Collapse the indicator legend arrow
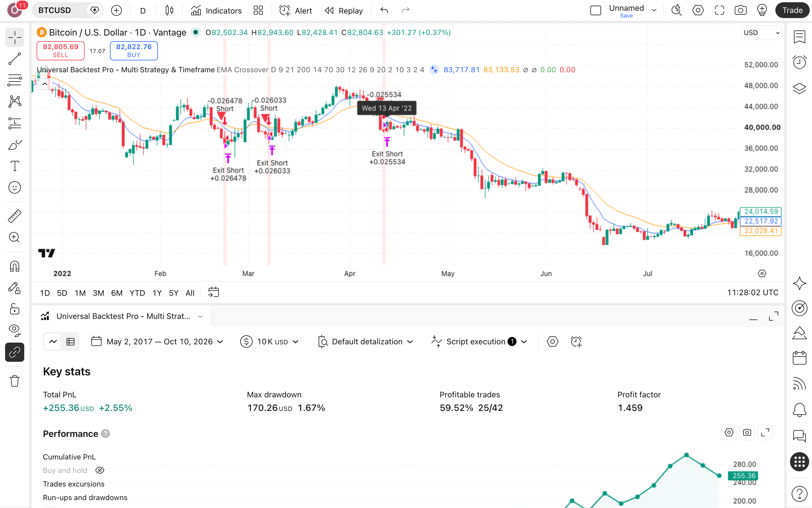 (x=45, y=84)
